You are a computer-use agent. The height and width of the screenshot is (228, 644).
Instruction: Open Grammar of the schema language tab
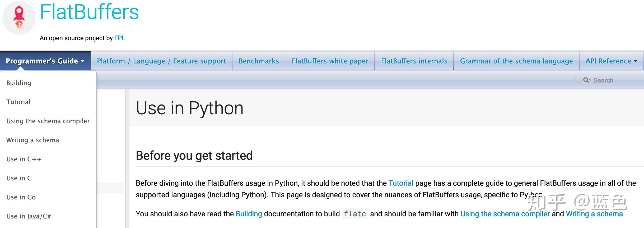point(516,61)
